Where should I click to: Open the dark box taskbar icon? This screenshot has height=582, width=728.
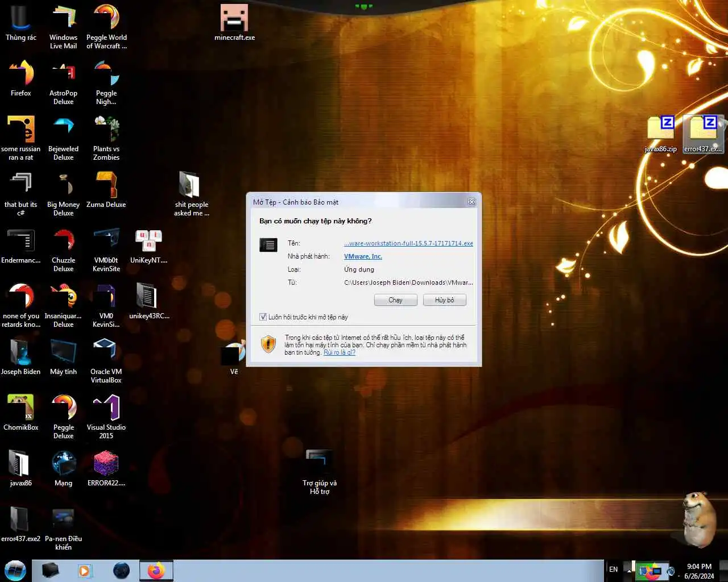(x=51, y=570)
